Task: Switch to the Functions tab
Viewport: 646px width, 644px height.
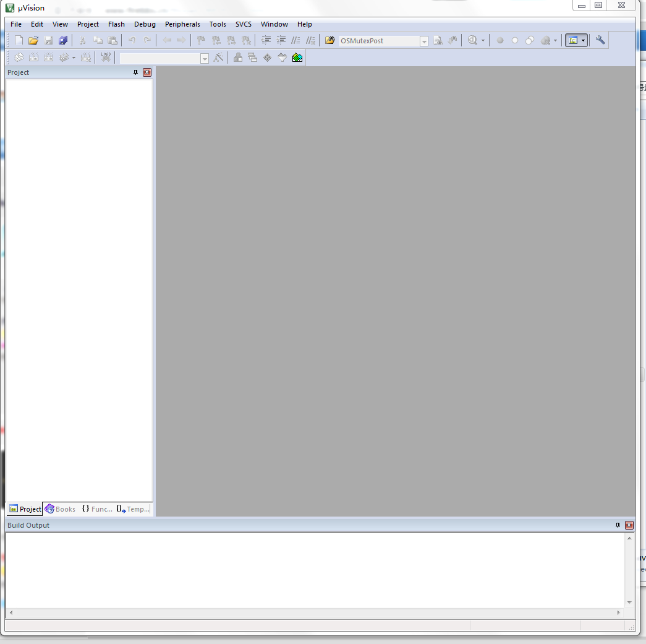Action: [97, 509]
